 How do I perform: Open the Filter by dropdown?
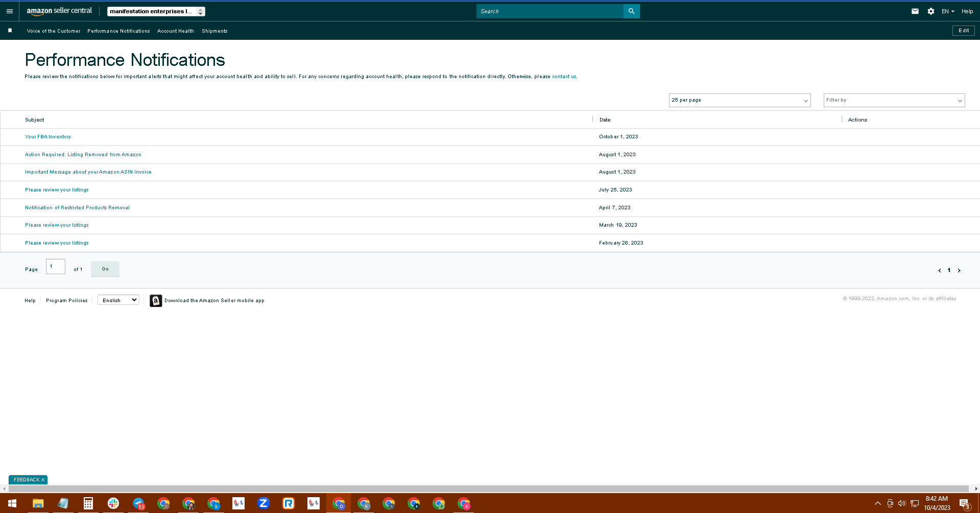click(x=894, y=101)
